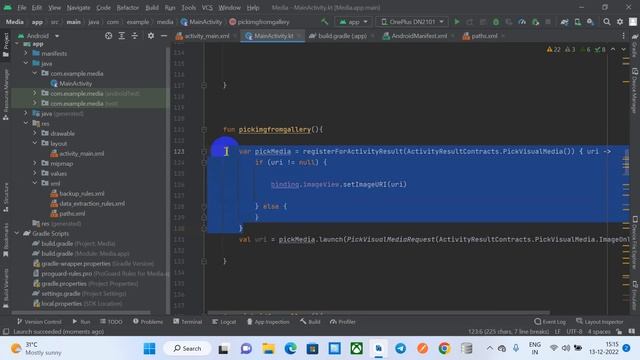This screenshot has height=360, width=640.
Task: Toggle fold marker at line 123
Action: (x=204, y=151)
